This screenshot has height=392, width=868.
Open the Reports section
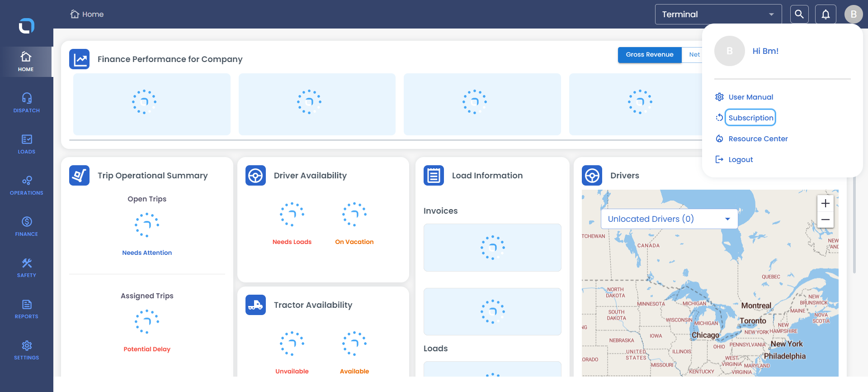(27, 309)
